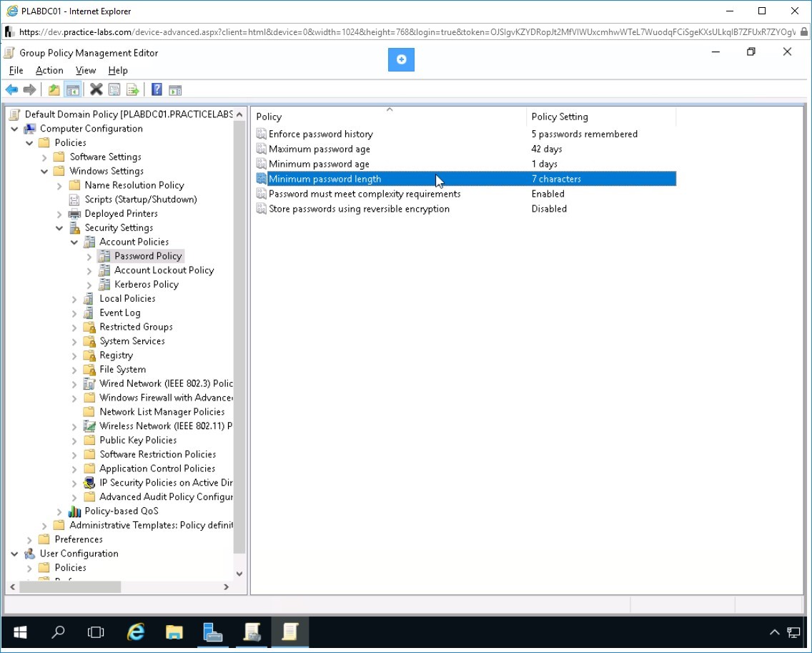Click the Maximum password age policy icon
The image size is (812, 653).
point(262,149)
